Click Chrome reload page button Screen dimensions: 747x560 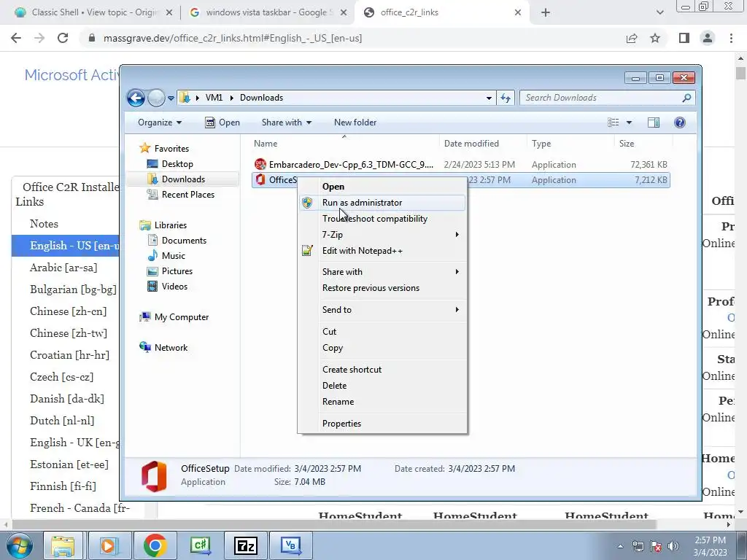click(63, 38)
